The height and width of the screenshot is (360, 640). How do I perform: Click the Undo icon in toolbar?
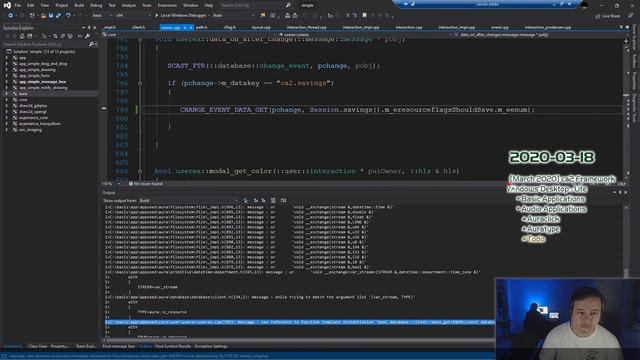[68, 16]
